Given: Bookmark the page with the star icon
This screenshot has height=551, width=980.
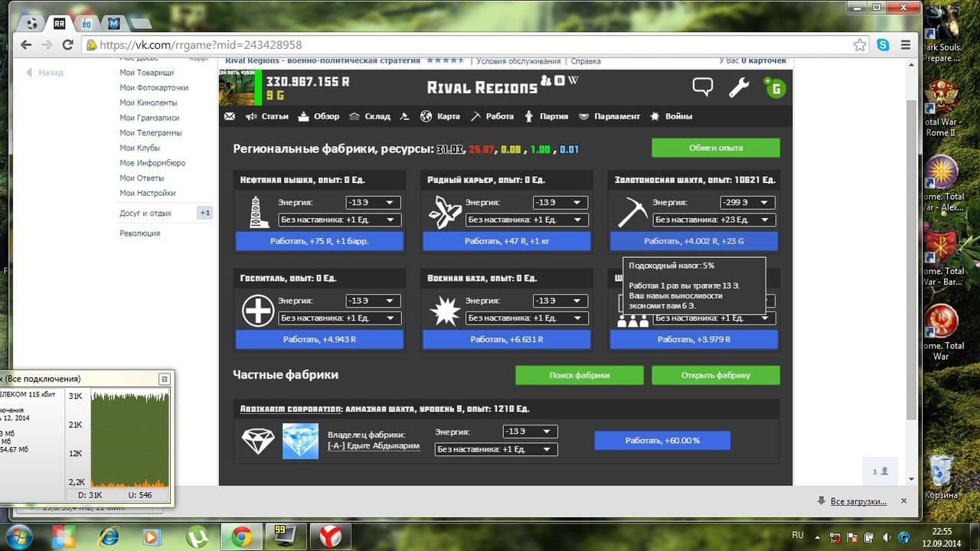Looking at the screenshot, I should pos(861,45).
